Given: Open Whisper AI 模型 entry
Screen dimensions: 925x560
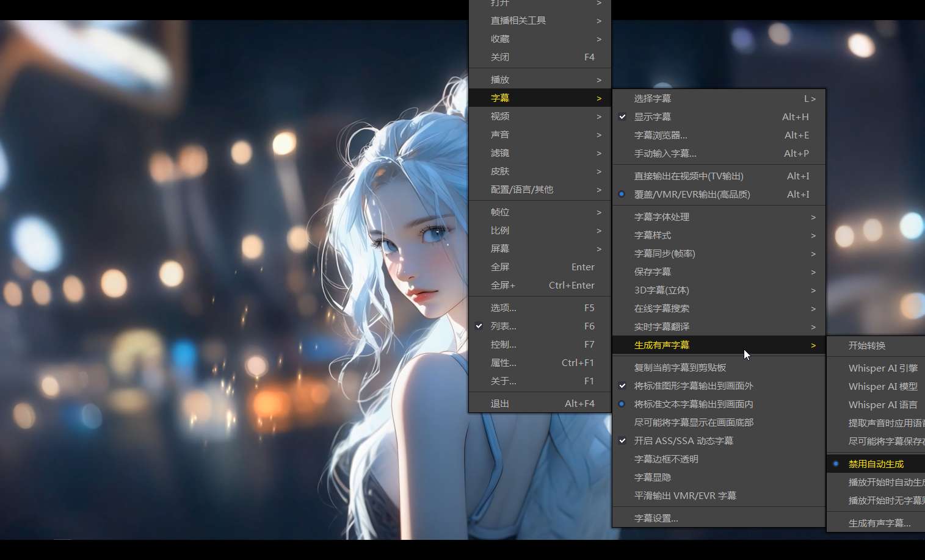Looking at the screenshot, I should pyautogui.click(x=876, y=386).
